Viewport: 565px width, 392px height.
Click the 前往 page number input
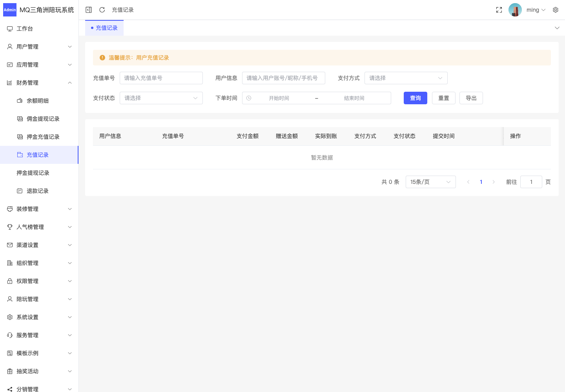tap(531, 182)
